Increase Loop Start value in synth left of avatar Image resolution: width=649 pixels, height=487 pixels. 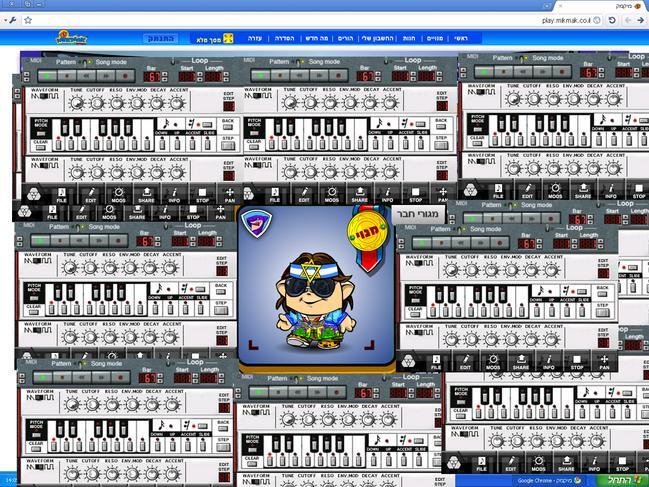pyautogui.click(x=192, y=239)
